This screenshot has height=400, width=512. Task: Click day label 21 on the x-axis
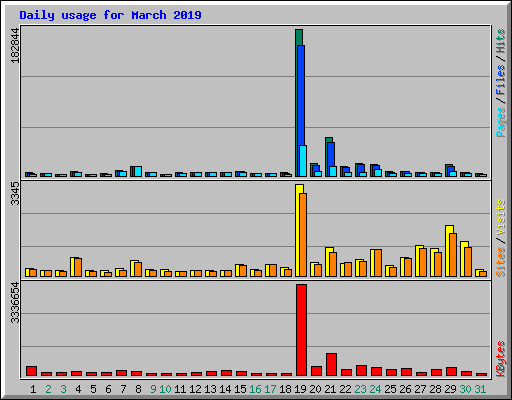(330, 389)
